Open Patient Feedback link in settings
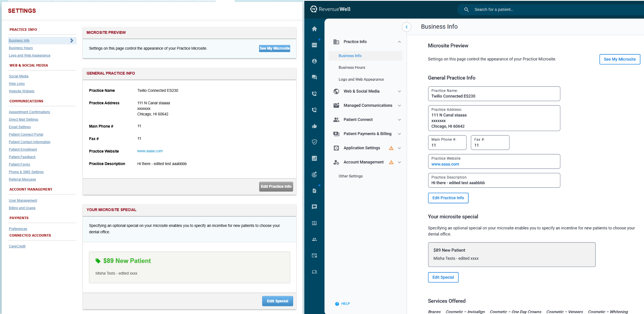This screenshot has height=314, width=644. coord(22,157)
